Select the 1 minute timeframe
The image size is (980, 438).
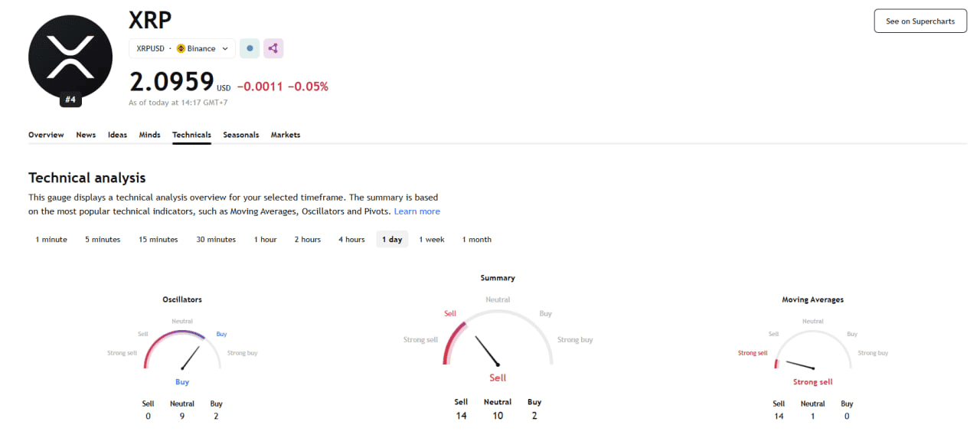pyautogui.click(x=51, y=240)
